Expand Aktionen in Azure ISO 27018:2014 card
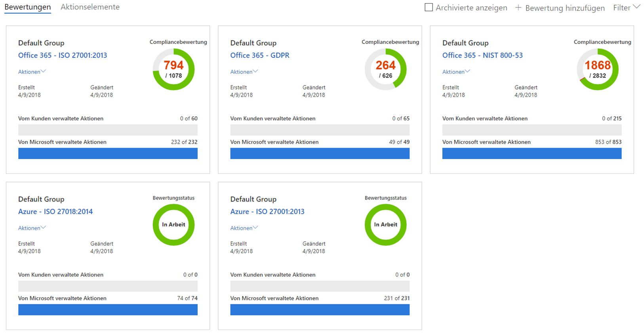The image size is (644, 334). pyautogui.click(x=32, y=228)
